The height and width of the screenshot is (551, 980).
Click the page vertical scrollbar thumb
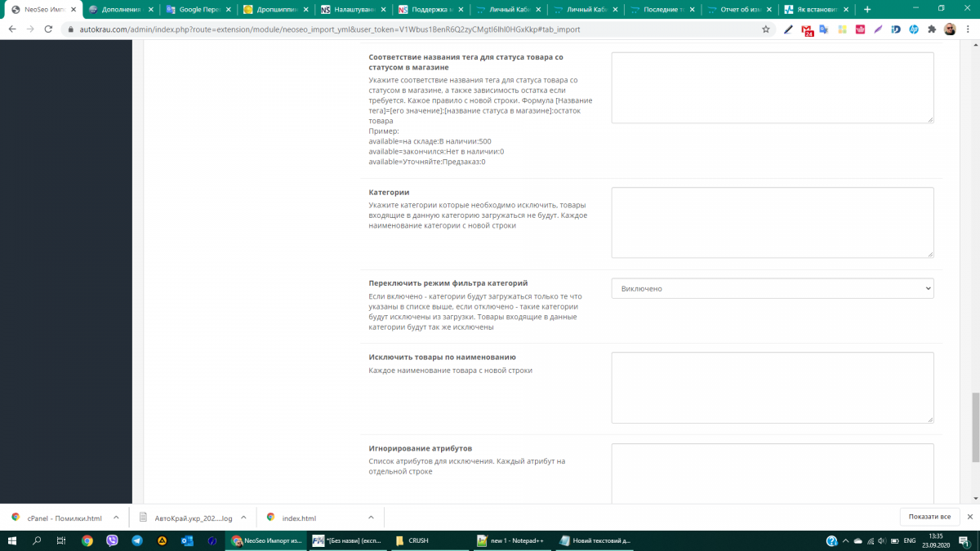tap(975, 427)
